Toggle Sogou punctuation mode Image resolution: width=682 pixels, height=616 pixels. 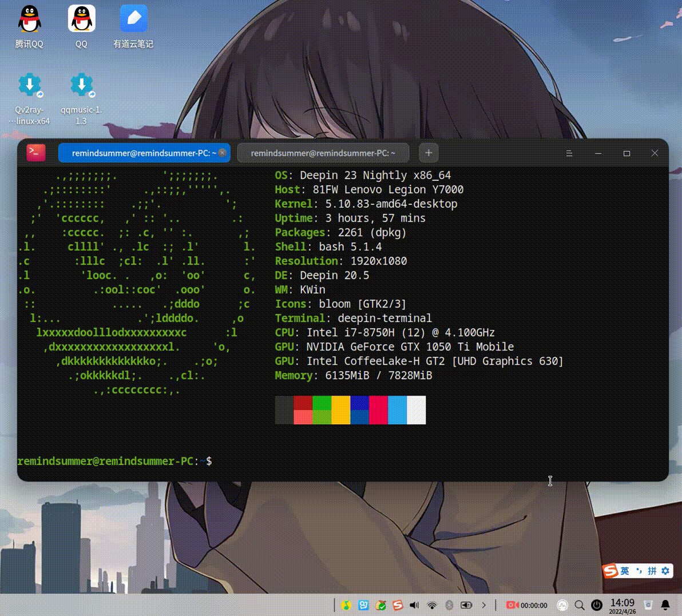point(639,571)
